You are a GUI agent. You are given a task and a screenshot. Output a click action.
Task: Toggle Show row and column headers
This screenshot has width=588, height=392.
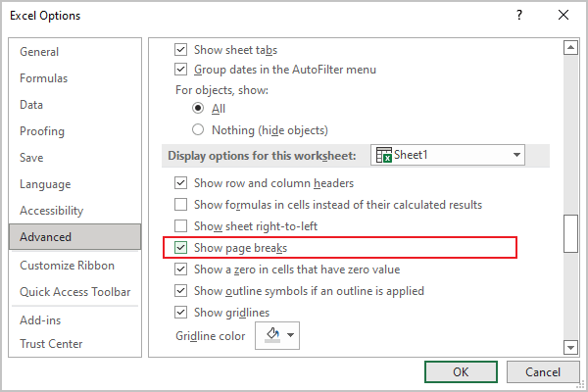pos(180,183)
